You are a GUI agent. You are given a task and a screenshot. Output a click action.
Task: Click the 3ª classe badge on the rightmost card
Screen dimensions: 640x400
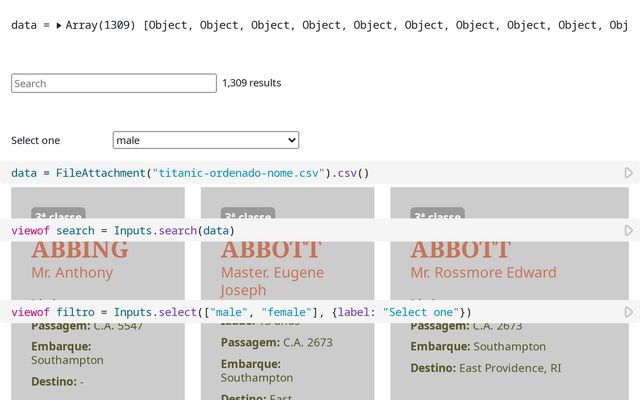[x=437, y=215]
